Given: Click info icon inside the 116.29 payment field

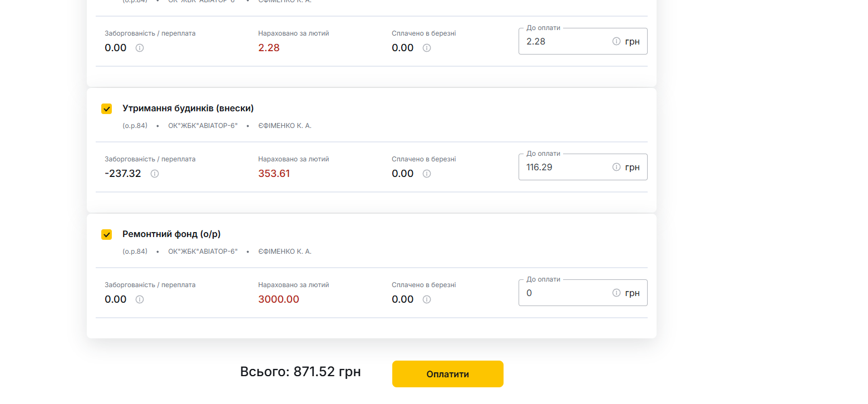Looking at the screenshot, I should tap(617, 167).
